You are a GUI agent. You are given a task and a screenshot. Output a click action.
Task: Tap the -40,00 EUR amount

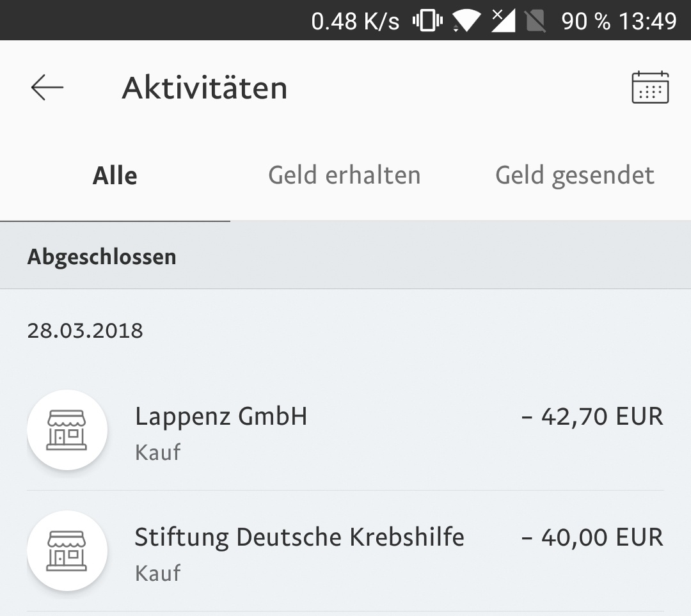[x=592, y=537]
